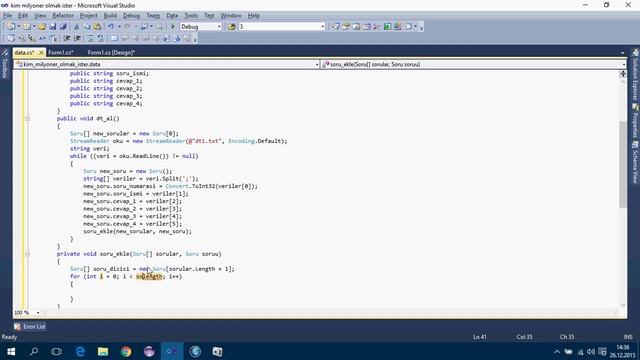Click the green Start Debugging play icon
The height and width of the screenshot is (360, 640).
coord(173,27)
